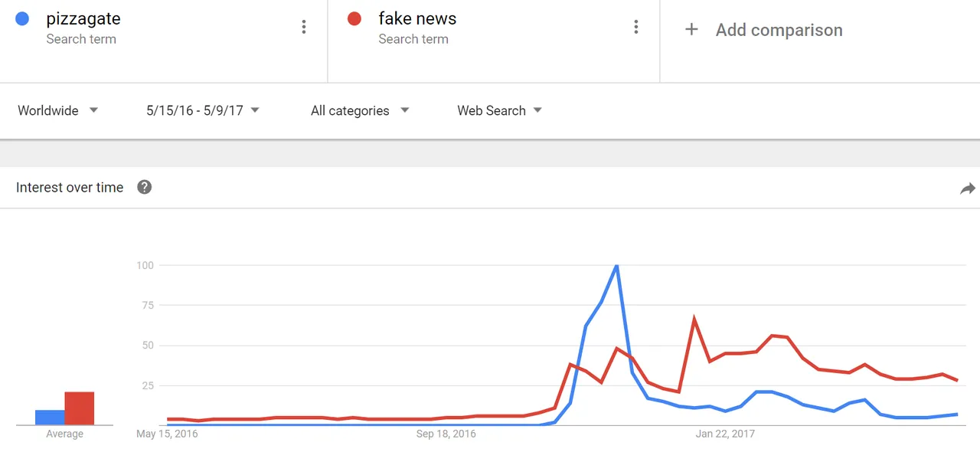Edit the fake news search term
Image resolution: width=980 pixels, height=449 pixels.
click(x=417, y=18)
